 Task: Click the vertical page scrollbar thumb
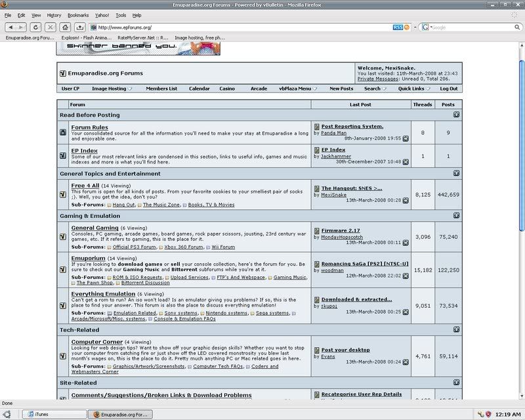(522, 146)
